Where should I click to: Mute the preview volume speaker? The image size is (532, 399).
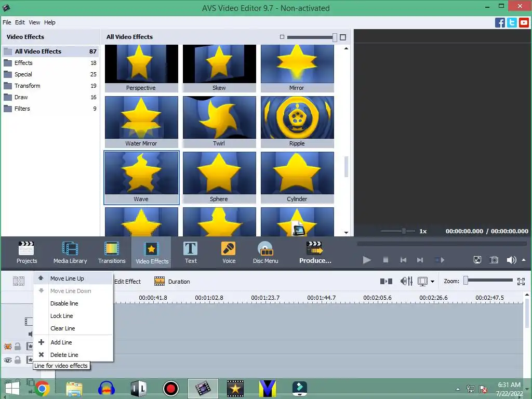pyautogui.click(x=511, y=260)
